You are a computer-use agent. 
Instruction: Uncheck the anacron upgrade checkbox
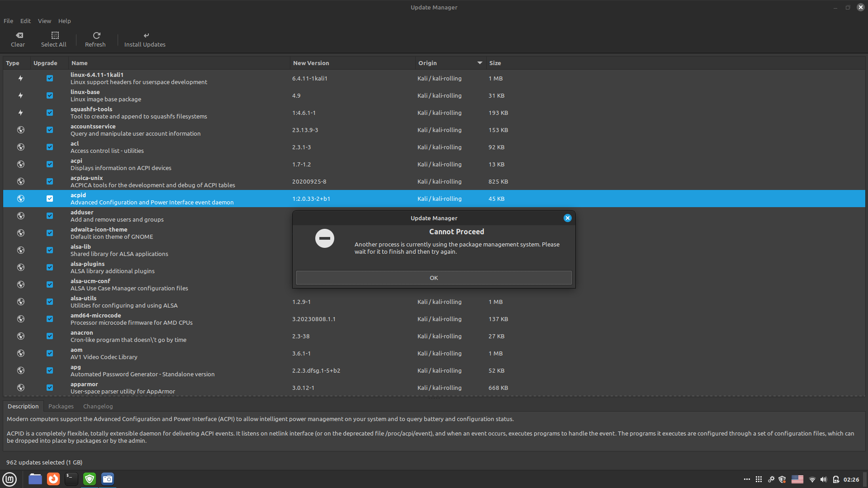pyautogui.click(x=50, y=336)
